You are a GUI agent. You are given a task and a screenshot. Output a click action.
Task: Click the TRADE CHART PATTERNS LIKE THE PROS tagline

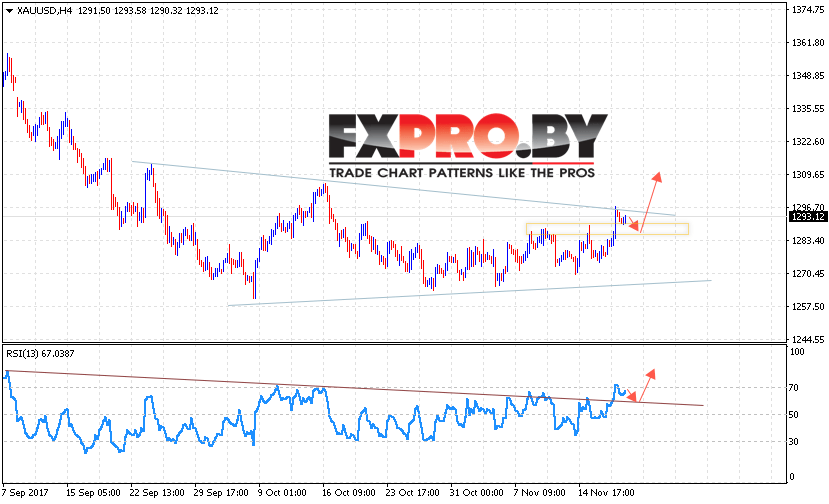coord(462,173)
